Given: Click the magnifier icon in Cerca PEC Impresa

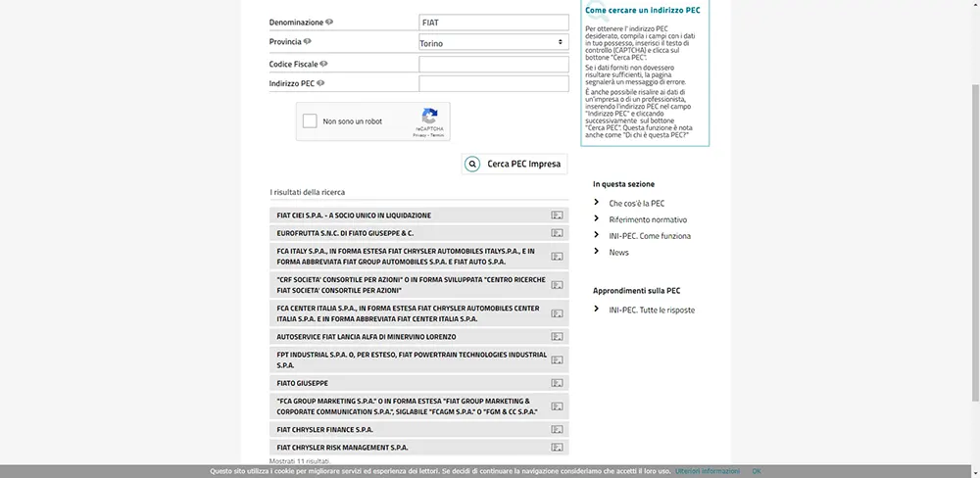Looking at the screenshot, I should coord(472,165).
